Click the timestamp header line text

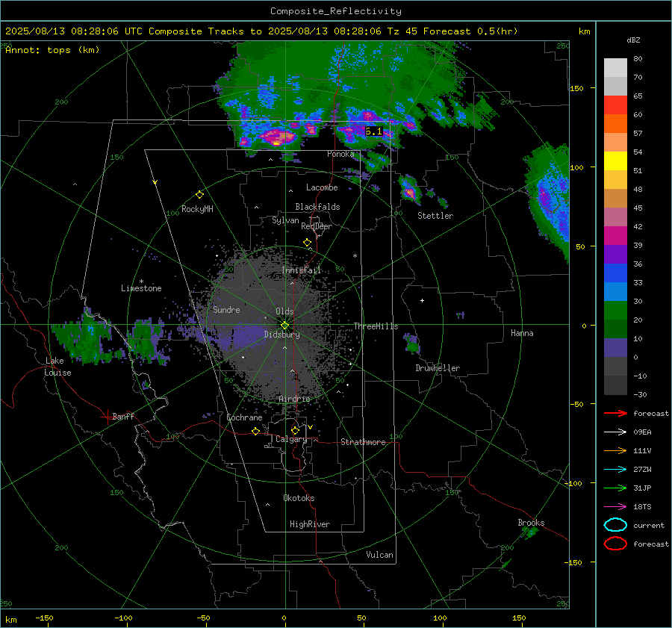point(261,31)
